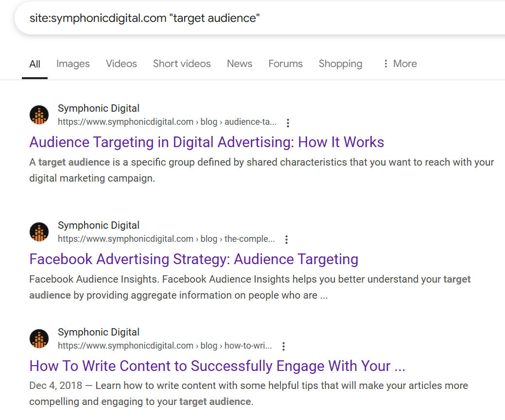This screenshot has width=505, height=420.
Task: Click the URL ending in blog › audience-ta...
Action: tap(167, 122)
